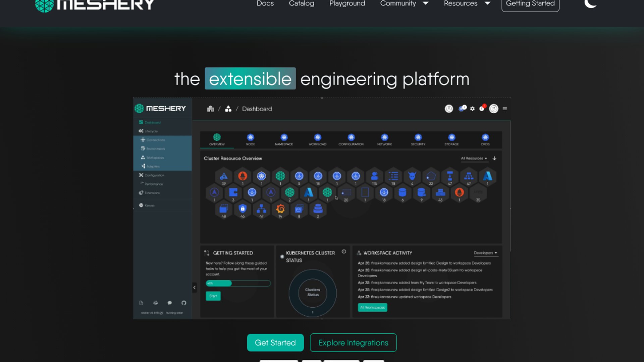Open Performance in the sidebar

152,184
